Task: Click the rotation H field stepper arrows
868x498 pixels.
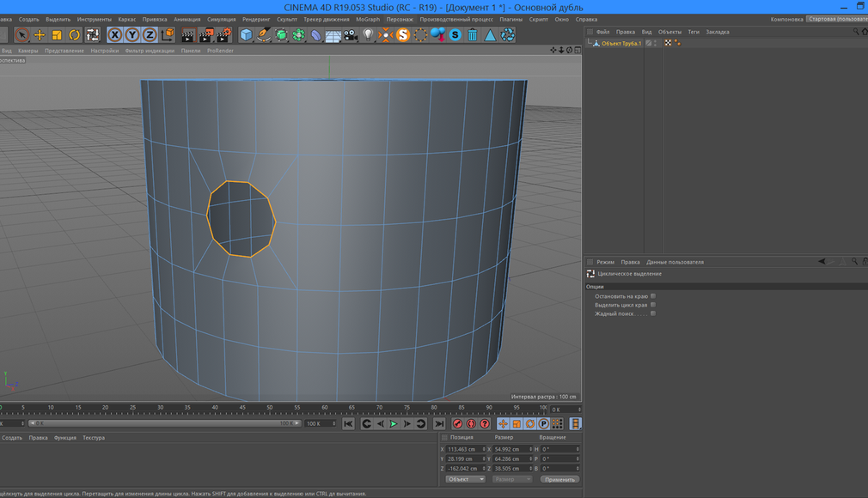Action: [578, 449]
